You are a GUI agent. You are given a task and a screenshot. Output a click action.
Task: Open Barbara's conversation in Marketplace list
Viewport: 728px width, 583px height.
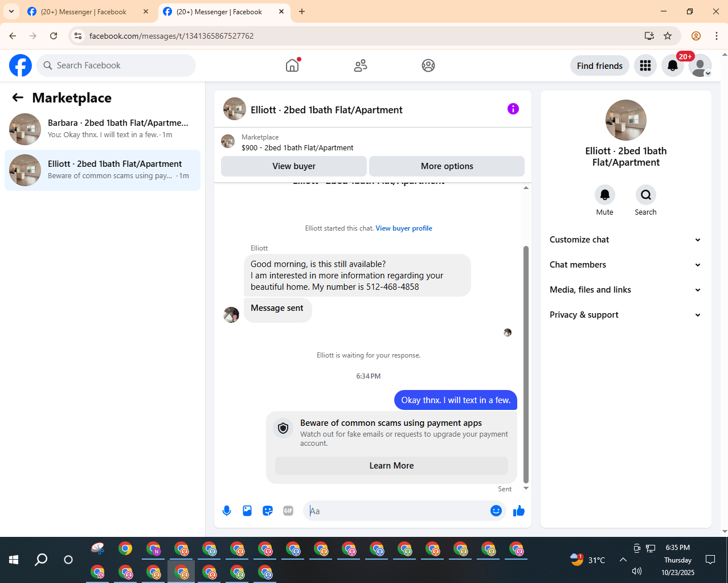point(103,129)
